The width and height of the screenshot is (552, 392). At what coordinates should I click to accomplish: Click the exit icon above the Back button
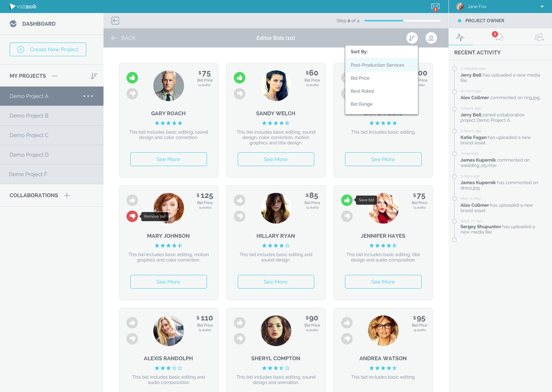(115, 21)
